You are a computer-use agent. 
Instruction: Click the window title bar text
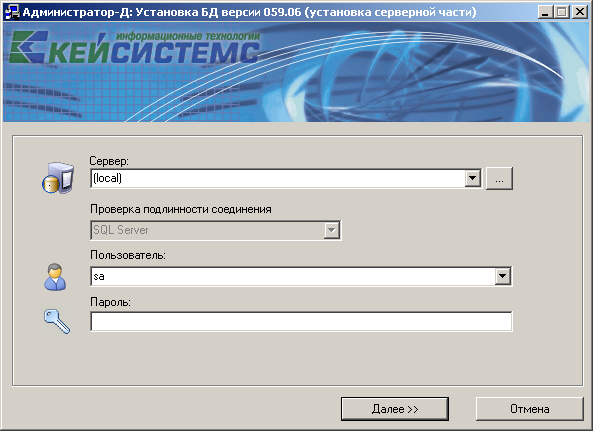click(249, 12)
